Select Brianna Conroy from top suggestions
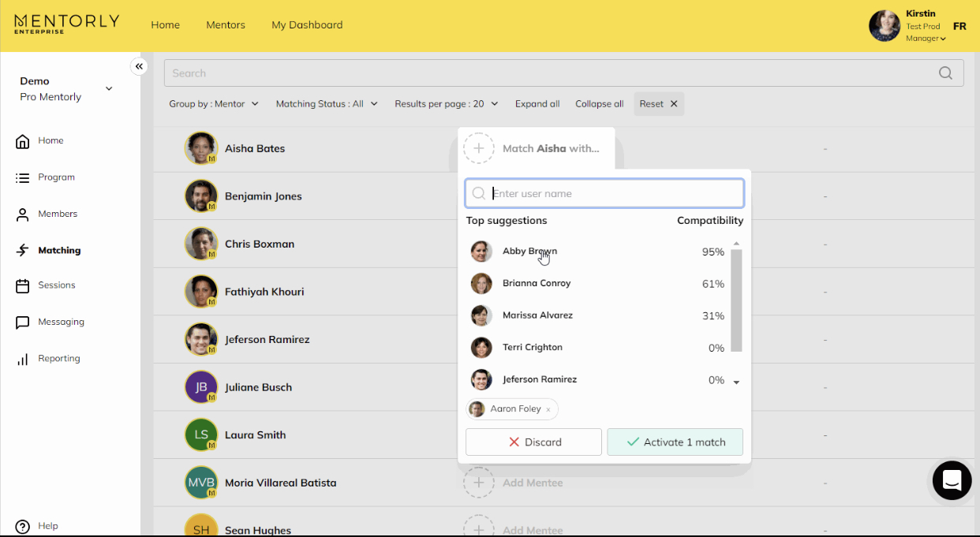 [537, 283]
